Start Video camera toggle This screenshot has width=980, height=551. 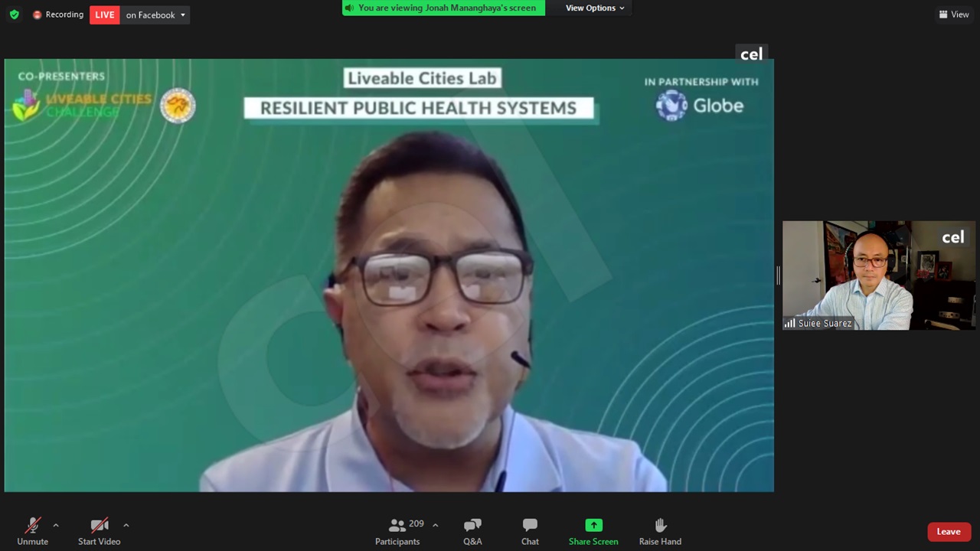[99, 531]
